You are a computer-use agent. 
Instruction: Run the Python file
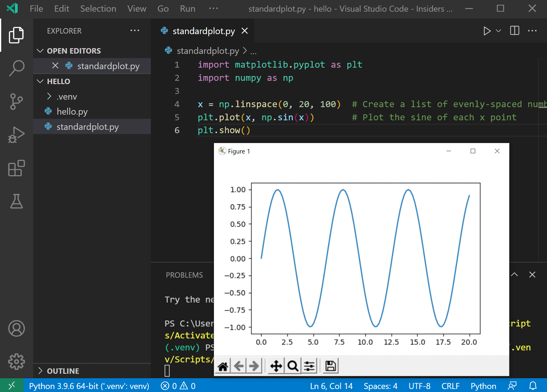(x=487, y=31)
